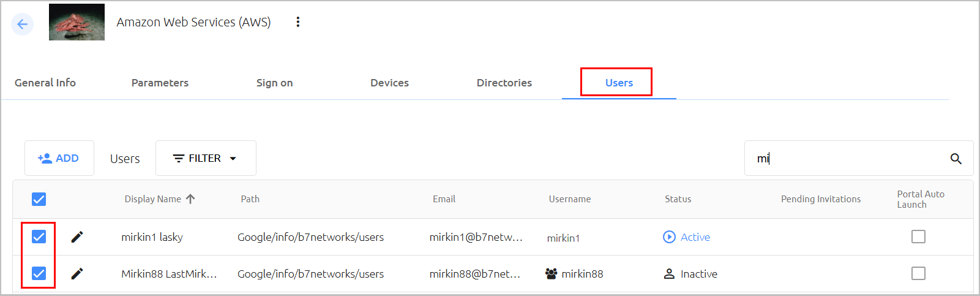
Task: Open the Parameters tab
Action: point(160,83)
